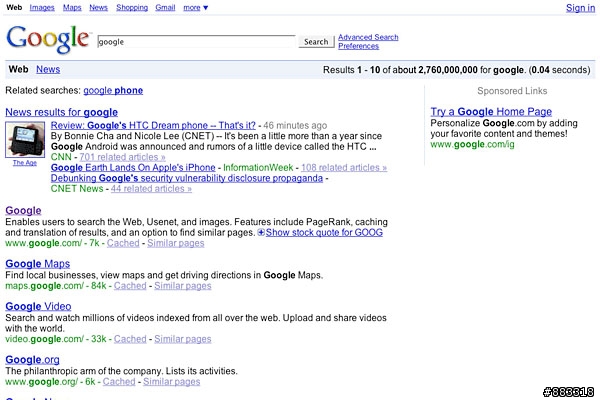600x400 pixels.
Task: Click the CNN source text
Action: (x=61, y=157)
